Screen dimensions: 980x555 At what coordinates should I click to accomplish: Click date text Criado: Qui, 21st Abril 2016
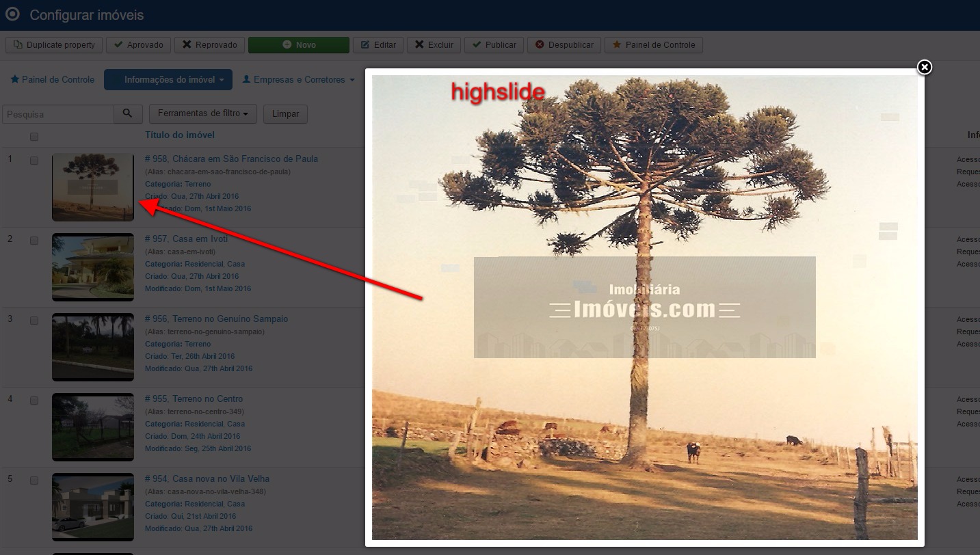point(190,516)
